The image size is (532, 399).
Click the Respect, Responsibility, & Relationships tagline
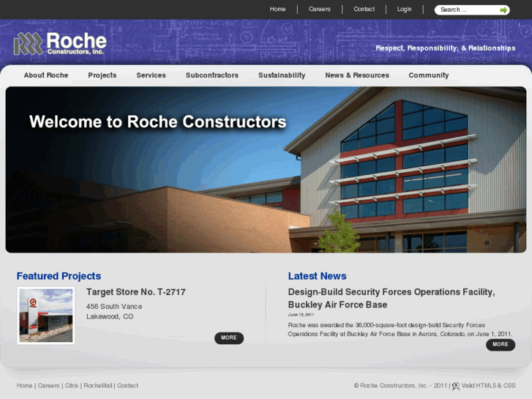[445, 48]
